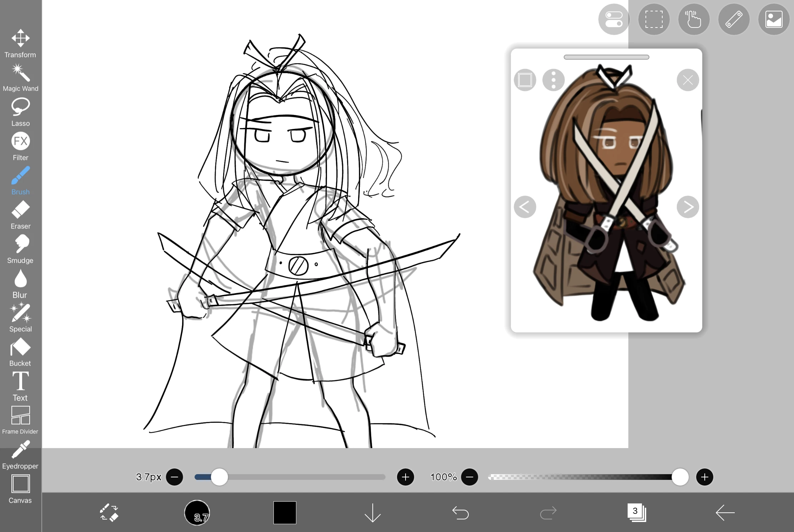
Task: Redo the last undone action
Action: pos(548,513)
